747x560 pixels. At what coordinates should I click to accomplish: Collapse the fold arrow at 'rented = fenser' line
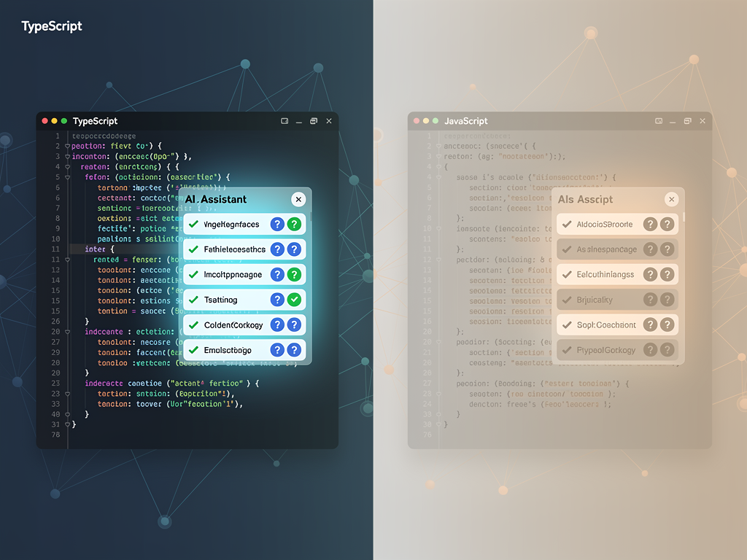tap(67, 260)
